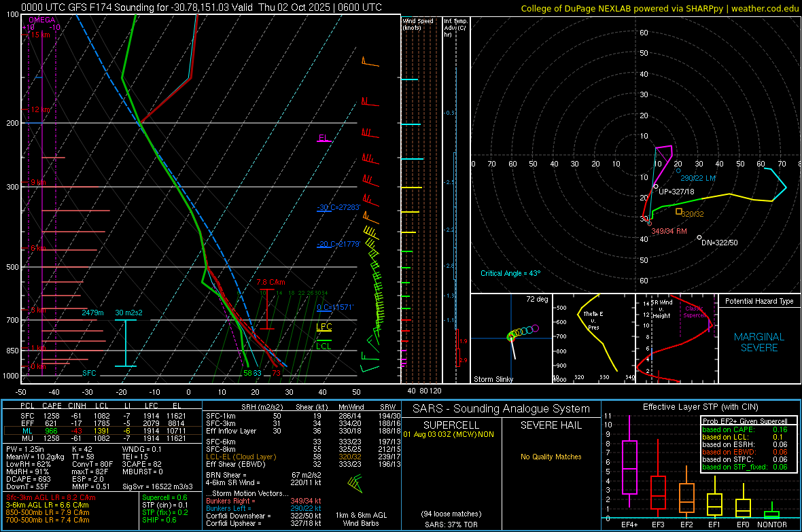This screenshot has width=802, height=532.
Task: Click the 'Critical Angle = 43°' text
Action: (510, 273)
